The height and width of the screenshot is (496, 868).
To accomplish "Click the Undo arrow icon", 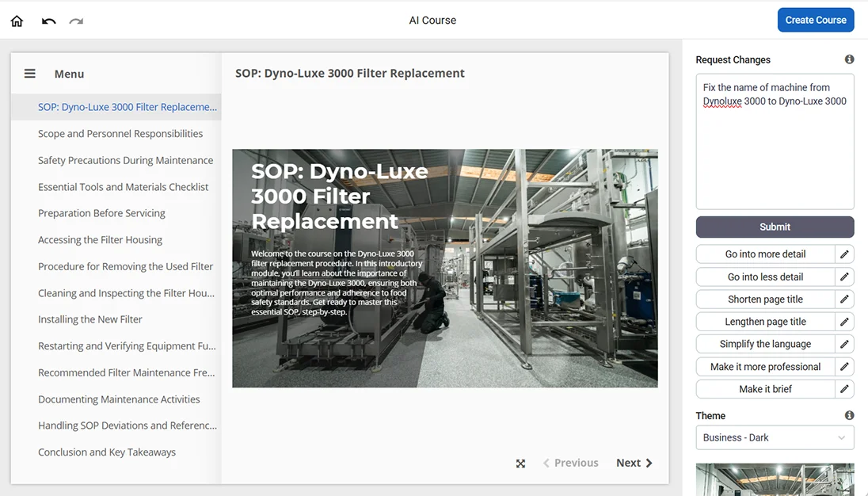I will pyautogui.click(x=49, y=21).
